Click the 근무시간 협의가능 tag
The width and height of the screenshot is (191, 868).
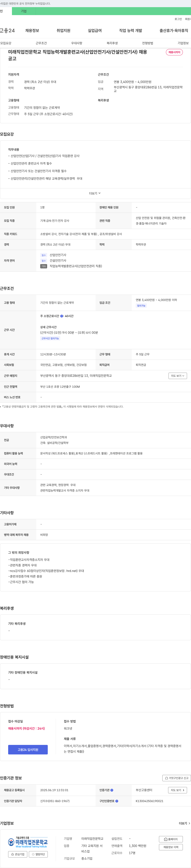50,338
